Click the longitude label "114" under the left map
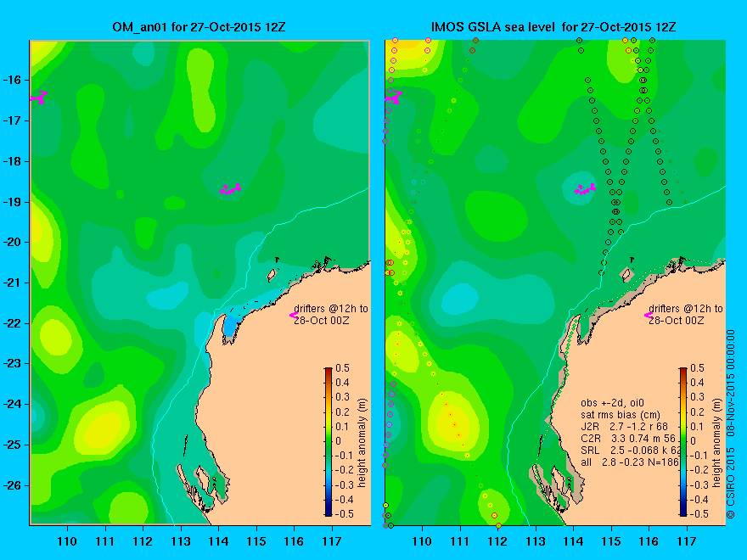The width and height of the screenshot is (747, 560). point(218,541)
